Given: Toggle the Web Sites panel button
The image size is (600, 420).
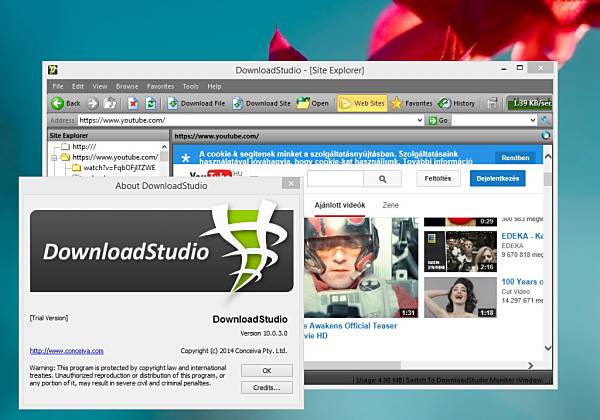Looking at the screenshot, I should coord(362,103).
